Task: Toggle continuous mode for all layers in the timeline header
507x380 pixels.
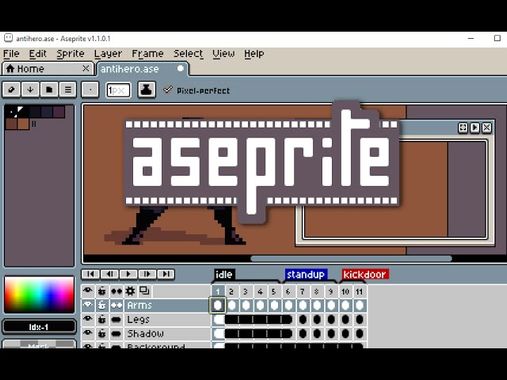Action: 116,291
